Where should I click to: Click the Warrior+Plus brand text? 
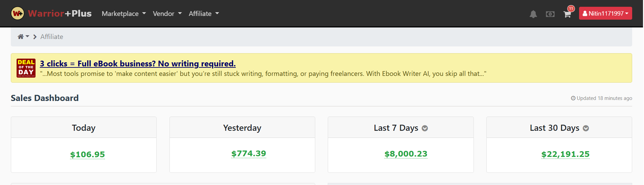coord(60,14)
